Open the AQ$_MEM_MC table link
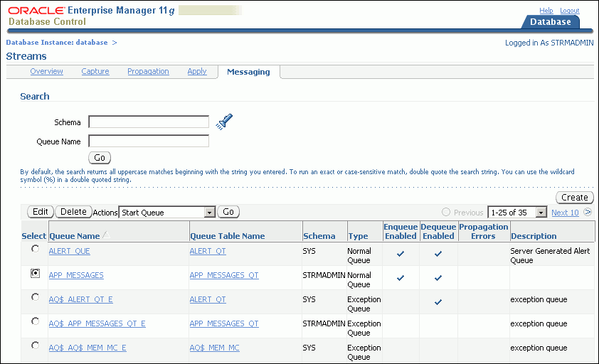 pos(215,348)
